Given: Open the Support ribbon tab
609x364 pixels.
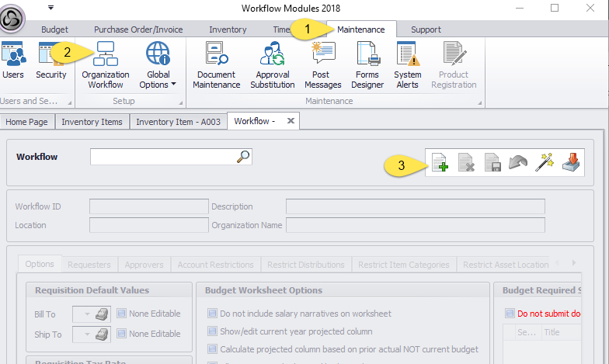Looking at the screenshot, I should pyautogui.click(x=426, y=29).
